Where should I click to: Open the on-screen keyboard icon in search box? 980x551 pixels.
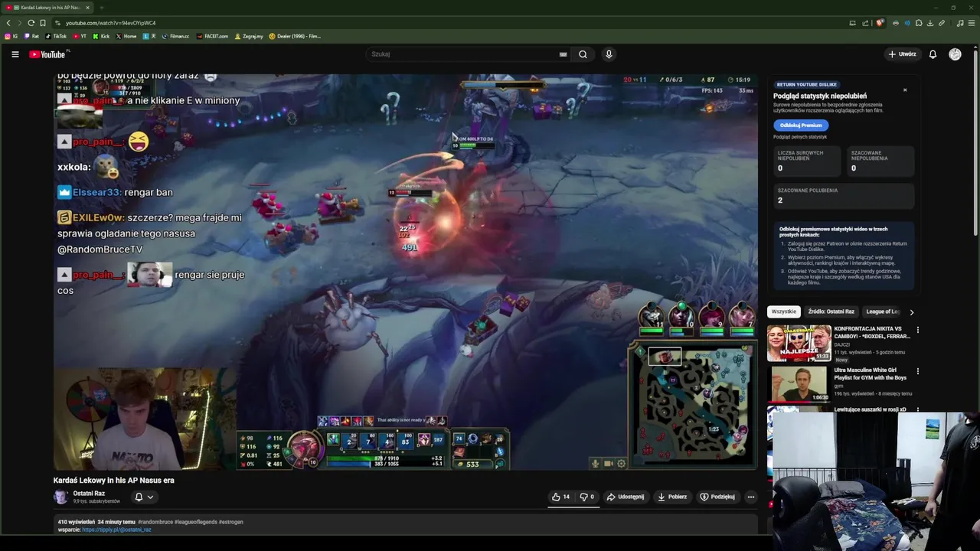point(563,54)
